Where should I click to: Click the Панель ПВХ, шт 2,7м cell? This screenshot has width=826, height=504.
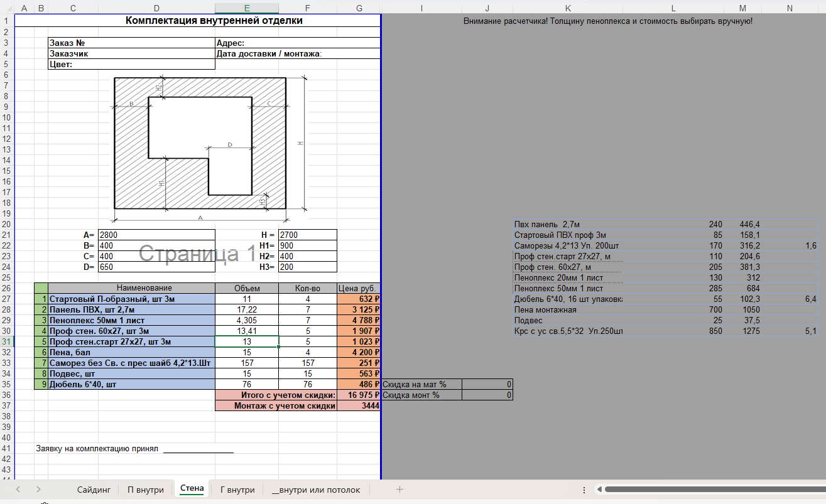point(131,309)
